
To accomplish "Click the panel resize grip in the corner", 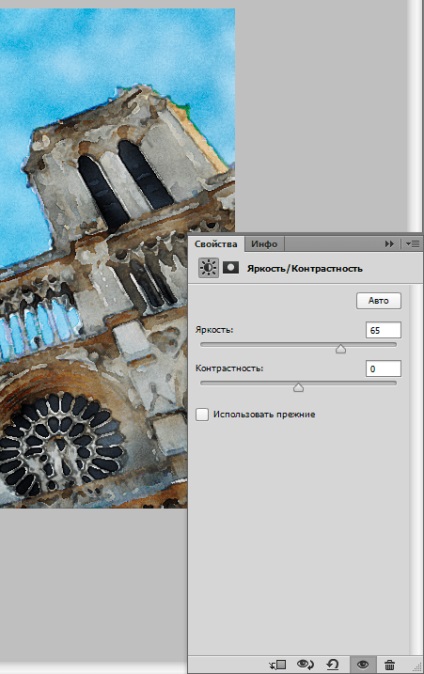I will coord(416,666).
